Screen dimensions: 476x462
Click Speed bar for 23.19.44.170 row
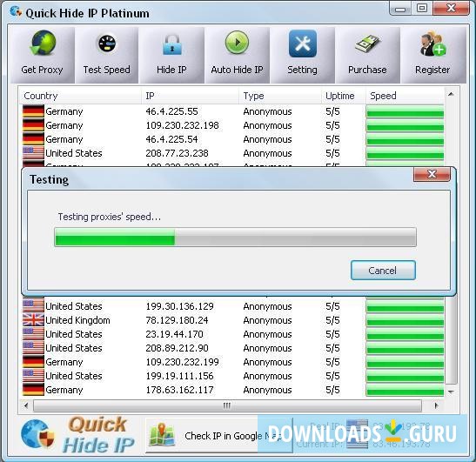click(405, 334)
